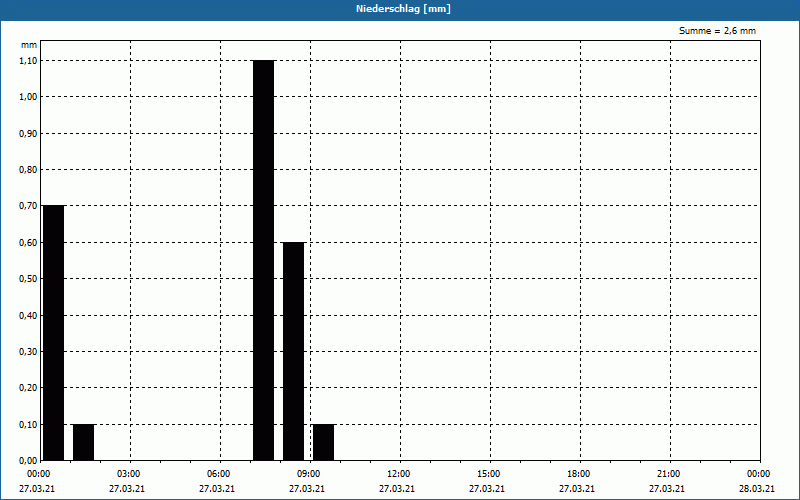The height and width of the screenshot is (500, 800).
Task: Click the 1,00 y-axis value
Action: pyautogui.click(x=28, y=97)
